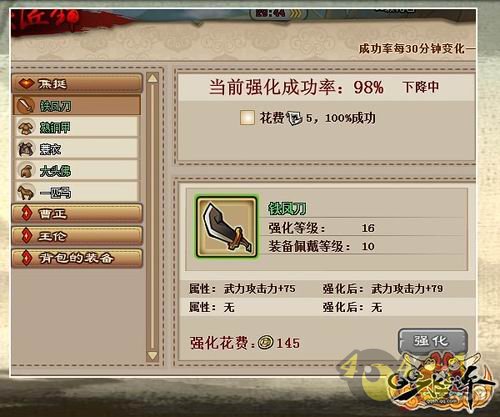This screenshot has height=417, width=500.
Task: Click the gold coin icon by 强化花费
Action: coord(266,342)
